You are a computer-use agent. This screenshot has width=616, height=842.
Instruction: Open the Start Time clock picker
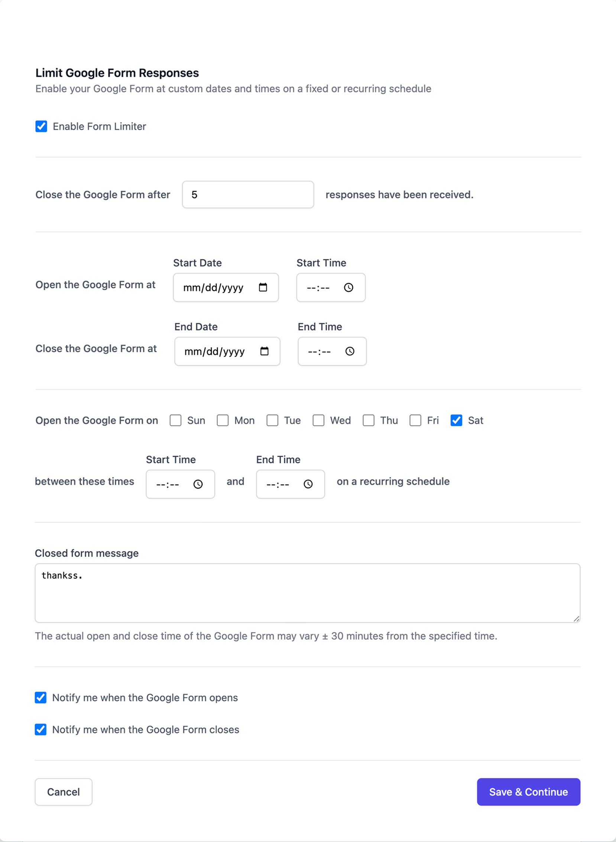tap(349, 287)
